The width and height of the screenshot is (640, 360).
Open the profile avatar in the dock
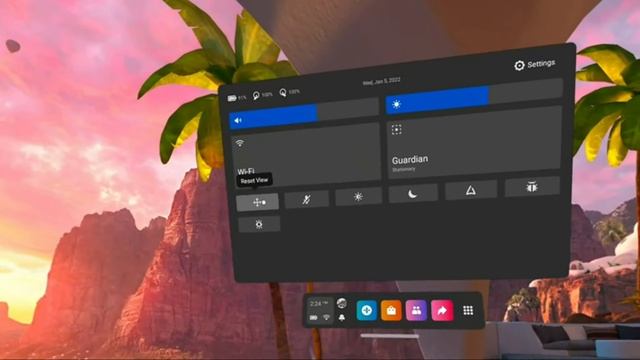pos(342,303)
